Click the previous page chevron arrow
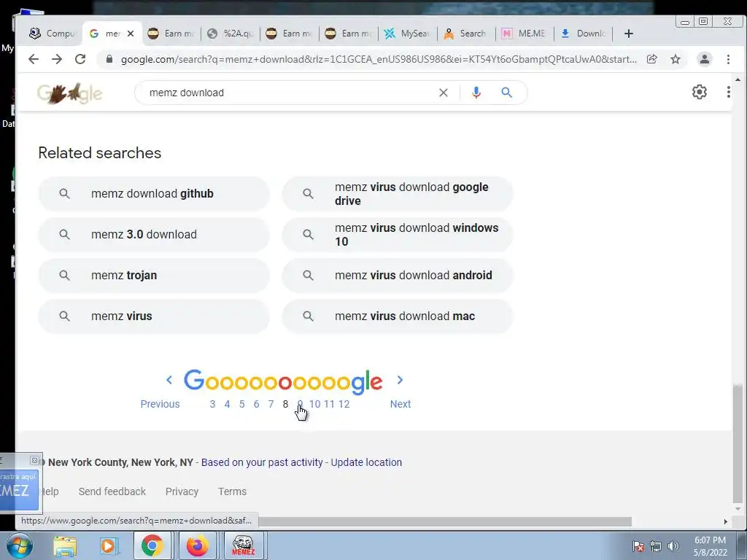 coord(169,380)
